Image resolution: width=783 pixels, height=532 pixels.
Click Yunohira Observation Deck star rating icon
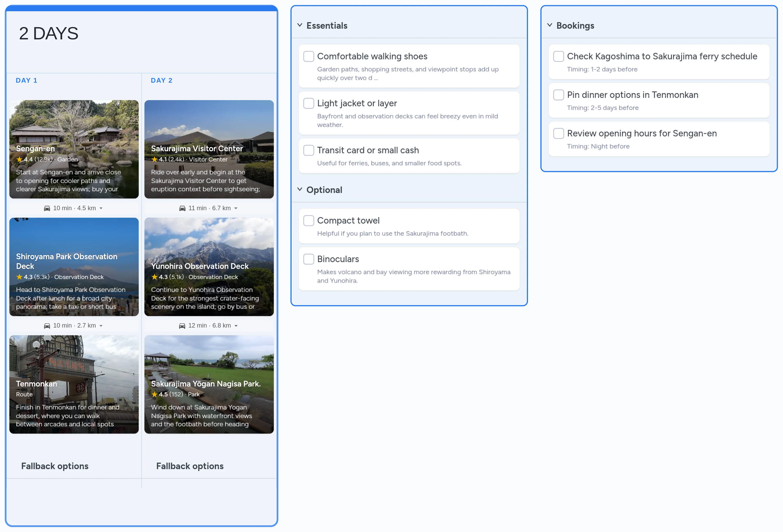(x=154, y=277)
